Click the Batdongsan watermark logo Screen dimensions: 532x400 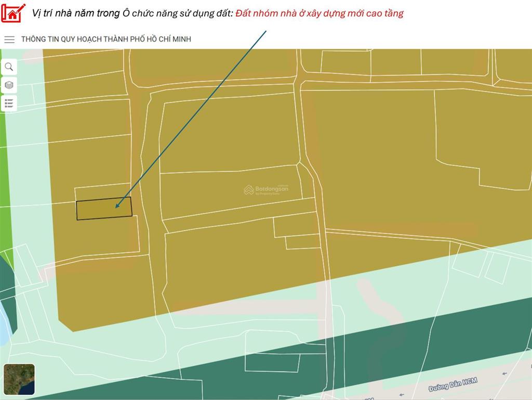(x=266, y=190)
